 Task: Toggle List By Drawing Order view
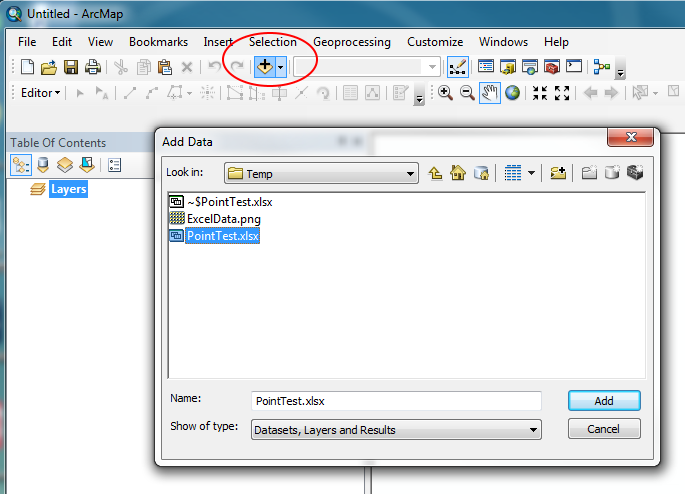(x=21, y=165)
